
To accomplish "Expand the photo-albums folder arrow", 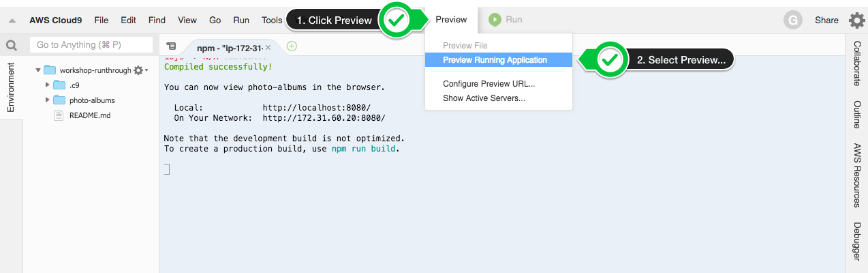I will point(48,100).
